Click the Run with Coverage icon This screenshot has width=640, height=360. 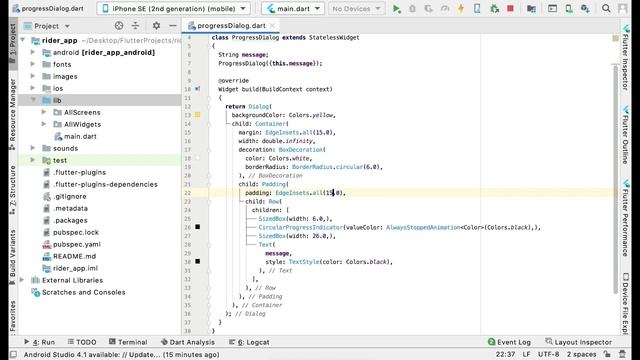tap(428, 9)
